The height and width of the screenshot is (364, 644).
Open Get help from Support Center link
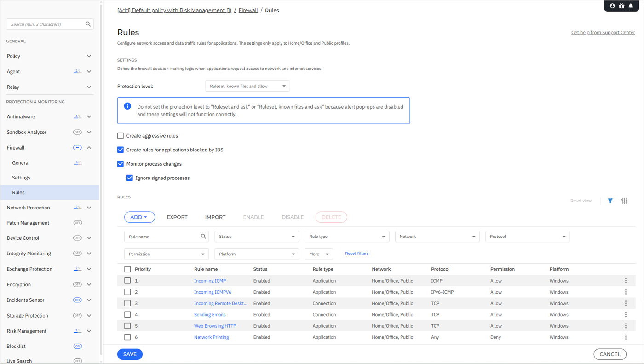(x=603, y=33)
